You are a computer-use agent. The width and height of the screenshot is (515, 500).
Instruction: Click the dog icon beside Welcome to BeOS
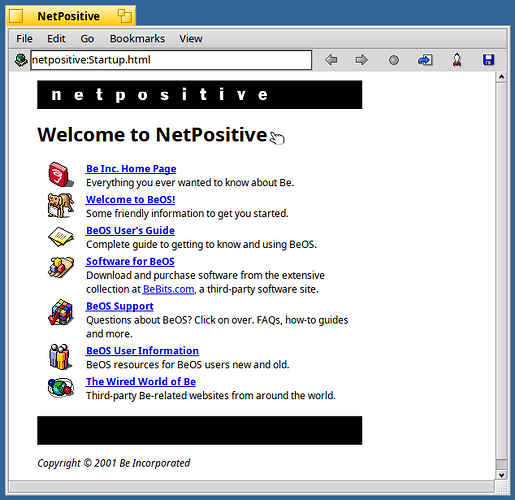click(60, 205)
